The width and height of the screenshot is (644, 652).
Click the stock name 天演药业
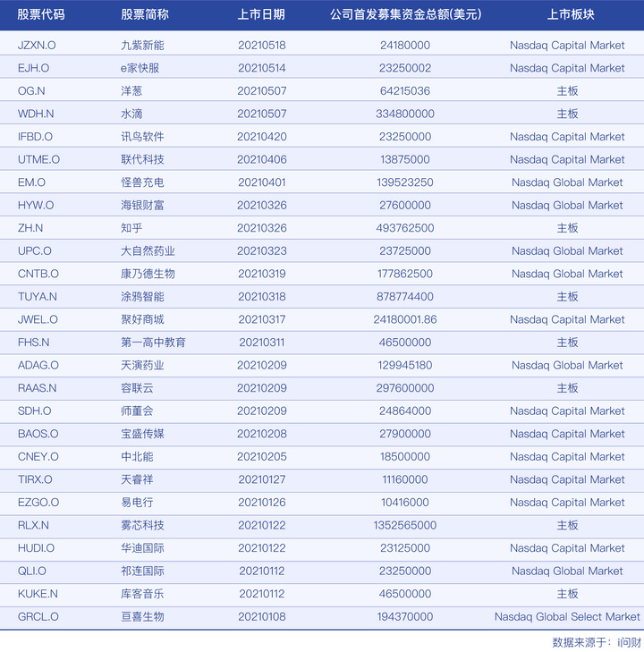tap(142, 366)
